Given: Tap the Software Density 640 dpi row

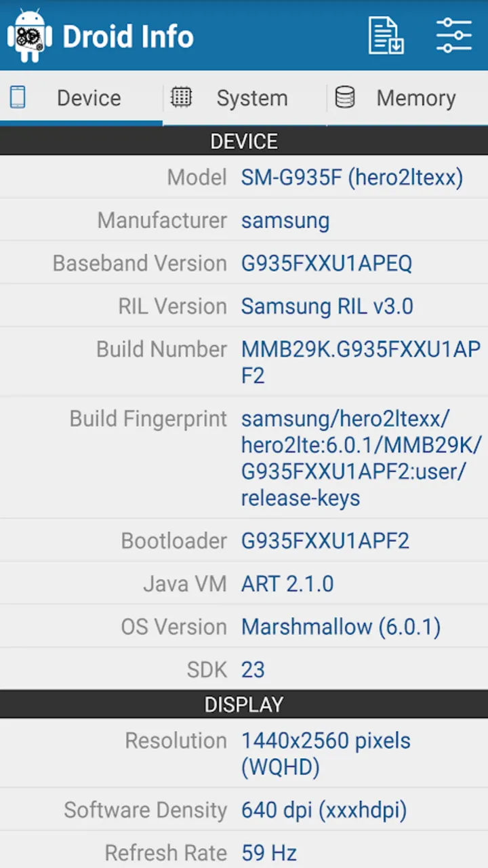Looking at the screenshot, I should point(244,810).
